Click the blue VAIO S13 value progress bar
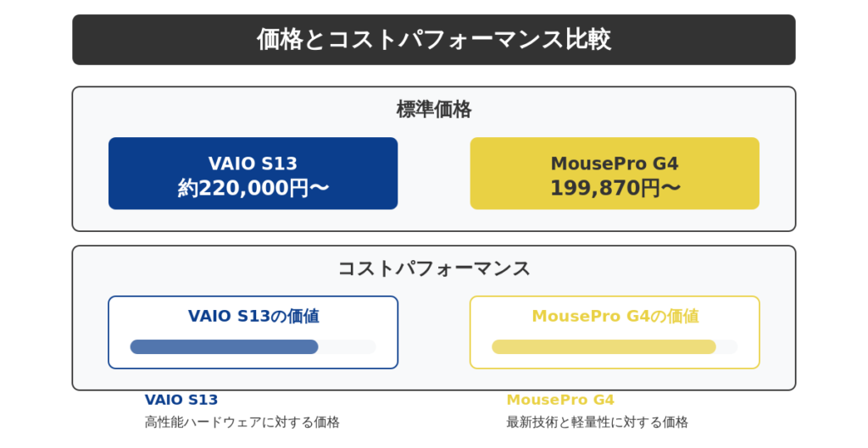The width and height of the screenshot is (868, 448). click(224, 346)
